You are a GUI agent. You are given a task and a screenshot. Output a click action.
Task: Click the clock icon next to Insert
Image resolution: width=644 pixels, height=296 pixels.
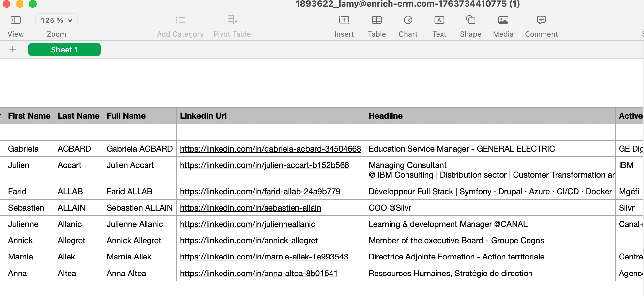point(408,20)
